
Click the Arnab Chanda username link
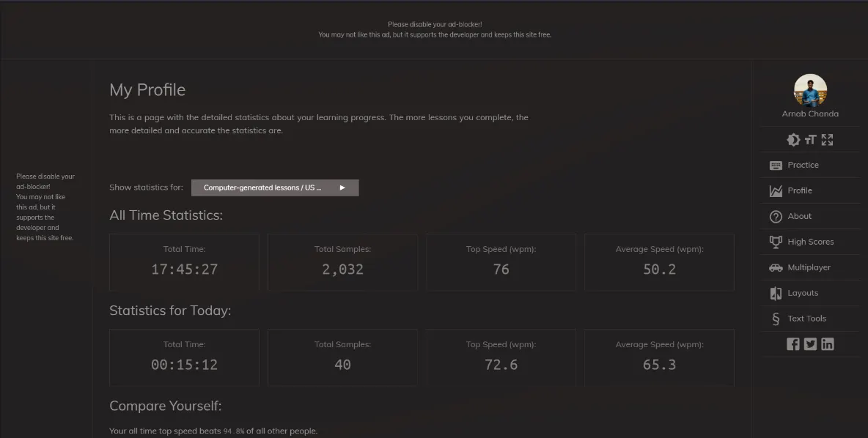(810, 114)
